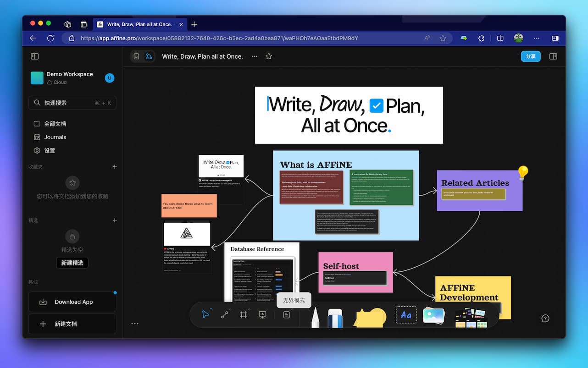Switch to page mode
The height and width of the screenshot is (368, 588).
point(136,56)
